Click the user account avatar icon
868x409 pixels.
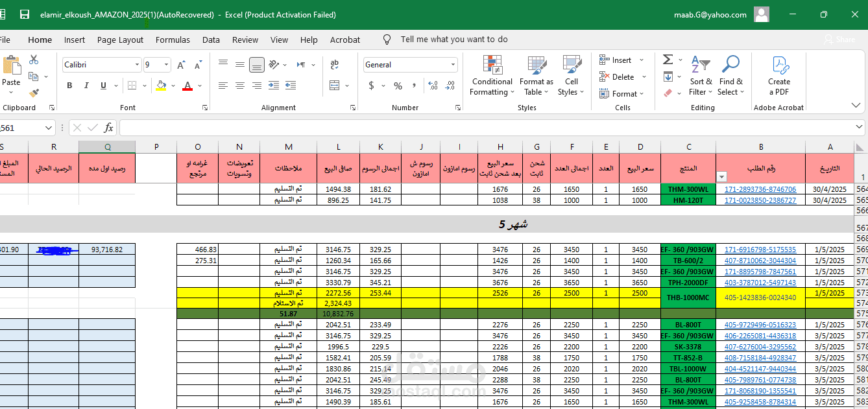click(x=762, y=14)
